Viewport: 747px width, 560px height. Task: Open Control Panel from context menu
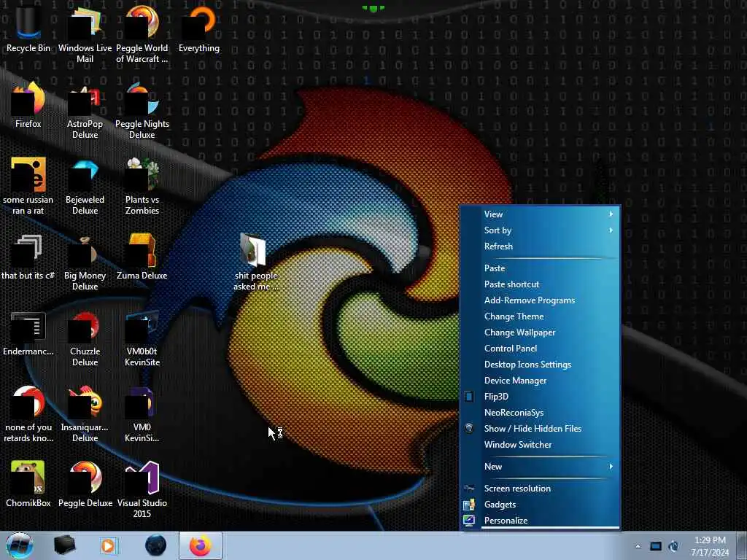(x=541, y=349)
